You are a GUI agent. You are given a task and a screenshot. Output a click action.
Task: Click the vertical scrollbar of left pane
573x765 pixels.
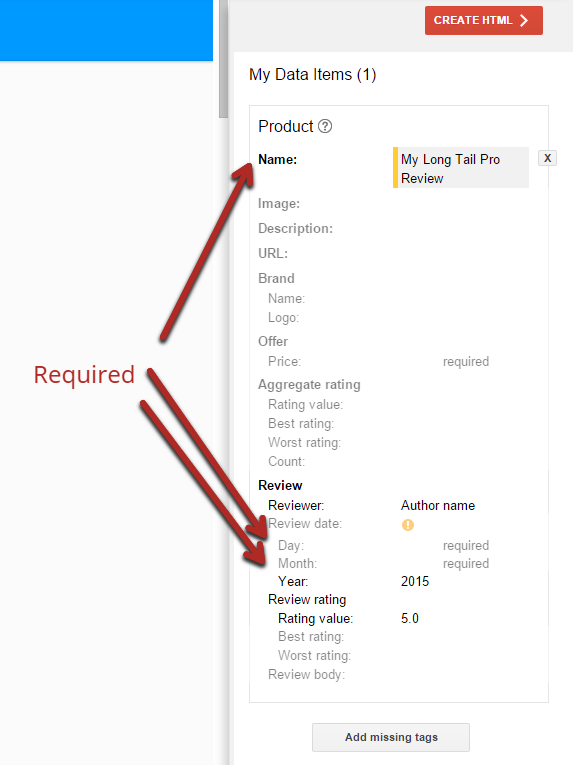[x=223, y=59]
